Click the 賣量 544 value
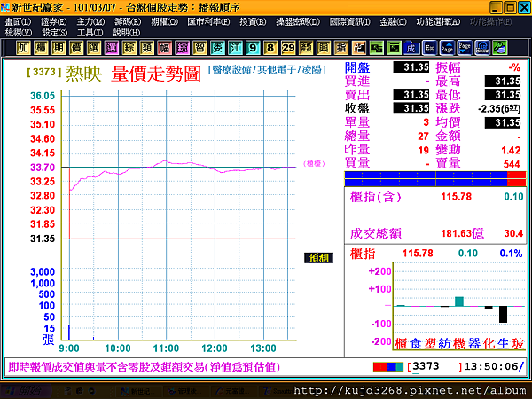 (512, 164)
